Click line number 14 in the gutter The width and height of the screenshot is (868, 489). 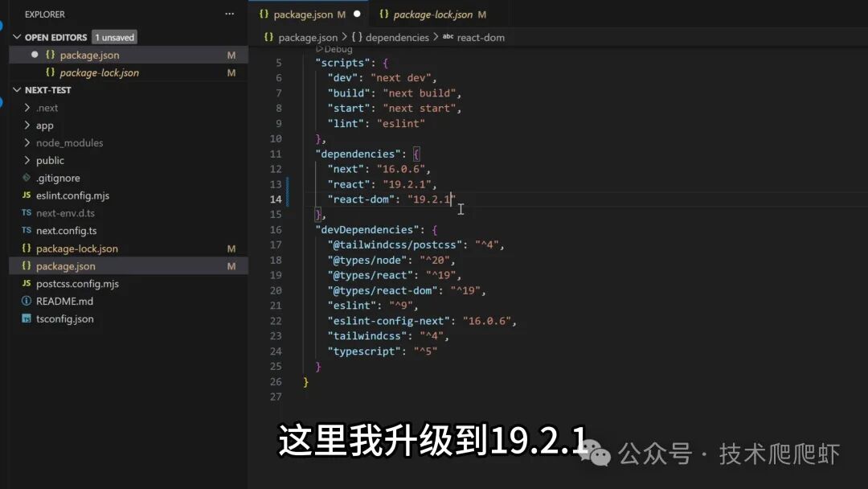(x=276, y=199)
